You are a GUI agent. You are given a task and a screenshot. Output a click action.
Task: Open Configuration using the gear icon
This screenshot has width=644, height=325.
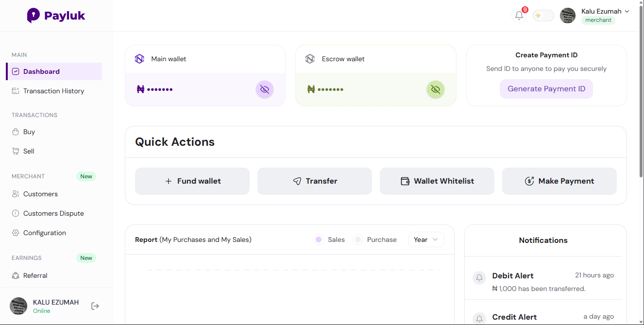coord(15,233)
